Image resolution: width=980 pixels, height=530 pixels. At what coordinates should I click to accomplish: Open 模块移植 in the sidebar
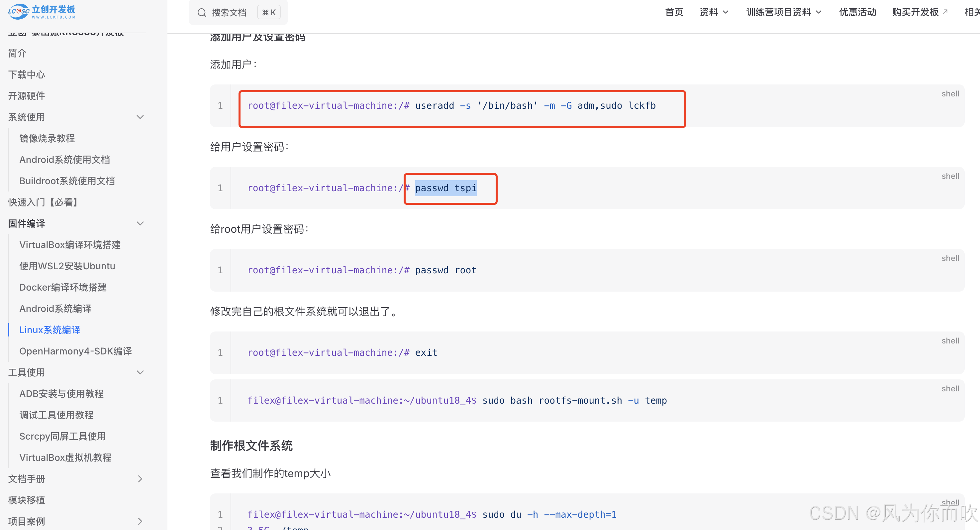tap(27, 500)
